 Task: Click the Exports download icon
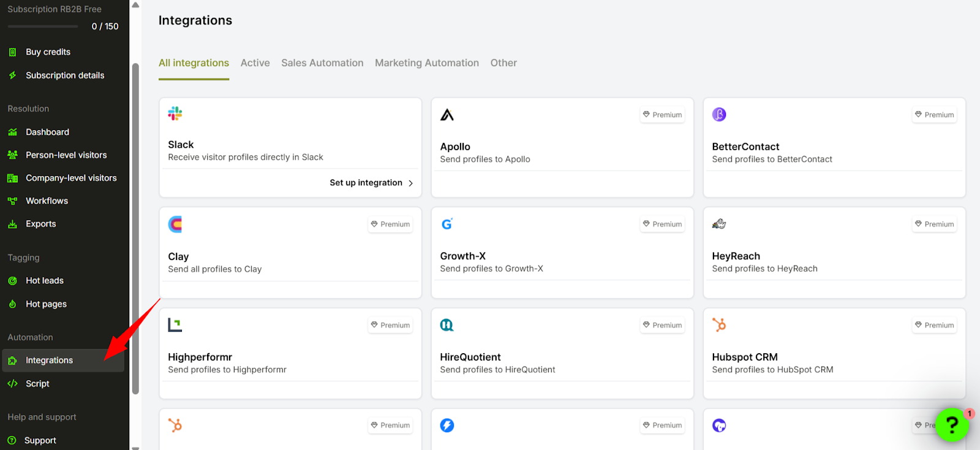(x=12, y=224)
